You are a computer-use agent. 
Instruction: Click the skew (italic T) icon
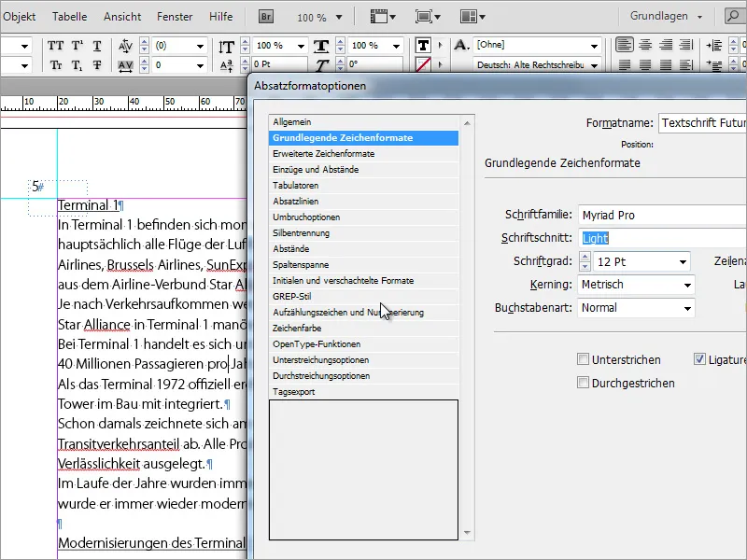click(x=322, y=65)
